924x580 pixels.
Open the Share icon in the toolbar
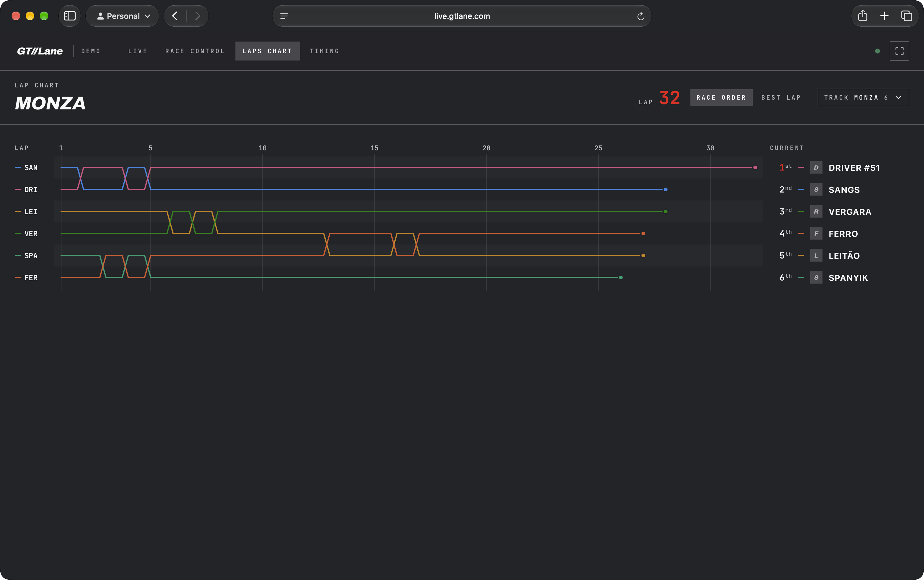(x=863, y=16)
